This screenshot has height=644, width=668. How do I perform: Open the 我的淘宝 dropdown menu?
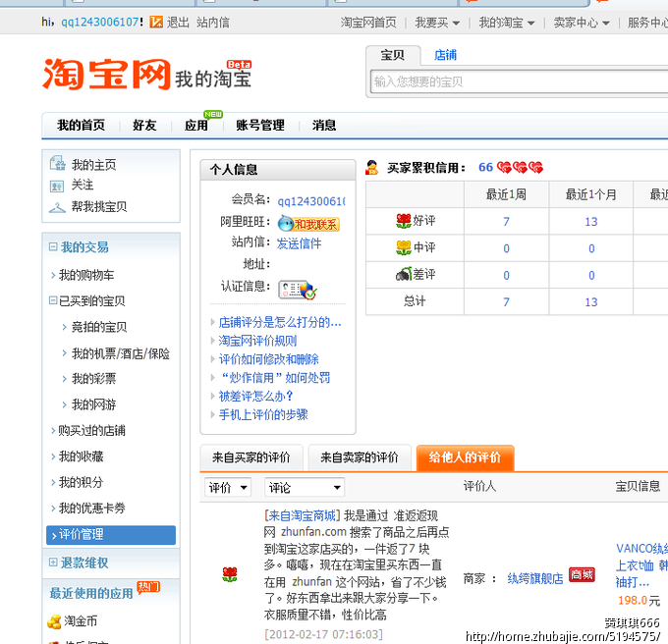tap(507, 23)
